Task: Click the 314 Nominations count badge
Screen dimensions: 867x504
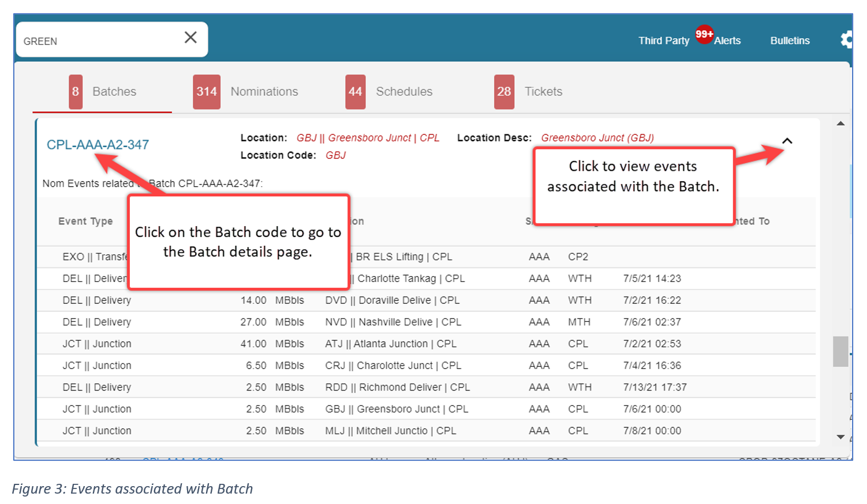Action: click(x=206, y=92)
